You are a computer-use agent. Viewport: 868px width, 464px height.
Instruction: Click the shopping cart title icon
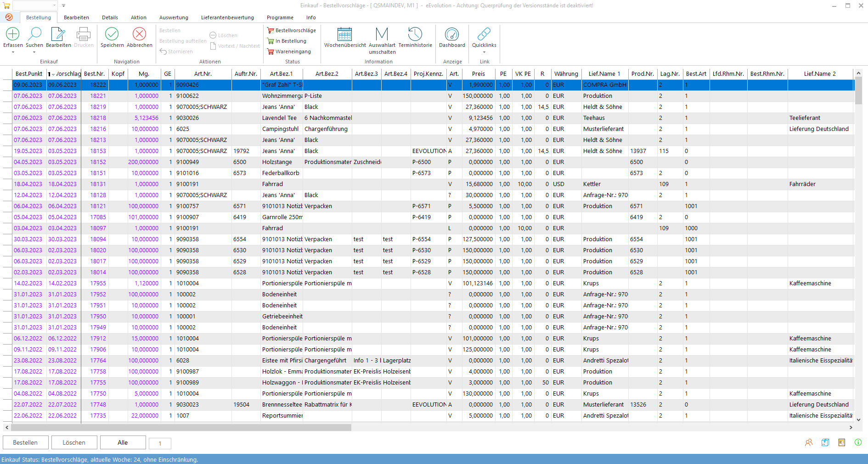click(x=6, y=6)
